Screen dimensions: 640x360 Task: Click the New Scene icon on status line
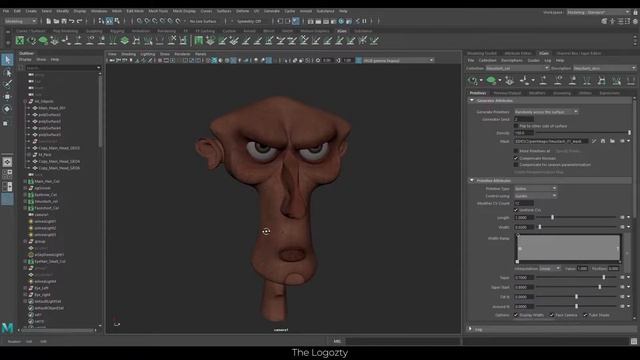point(48,21)
